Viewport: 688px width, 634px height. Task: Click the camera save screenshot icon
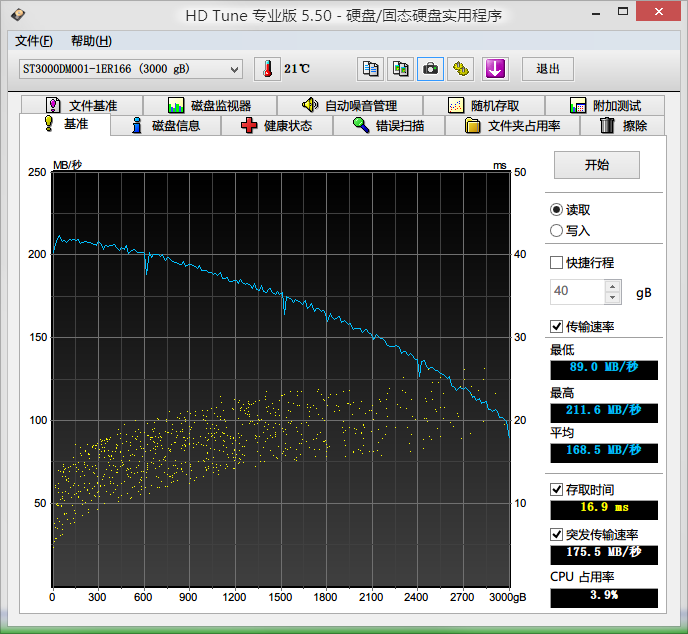(x=430, y=69)
